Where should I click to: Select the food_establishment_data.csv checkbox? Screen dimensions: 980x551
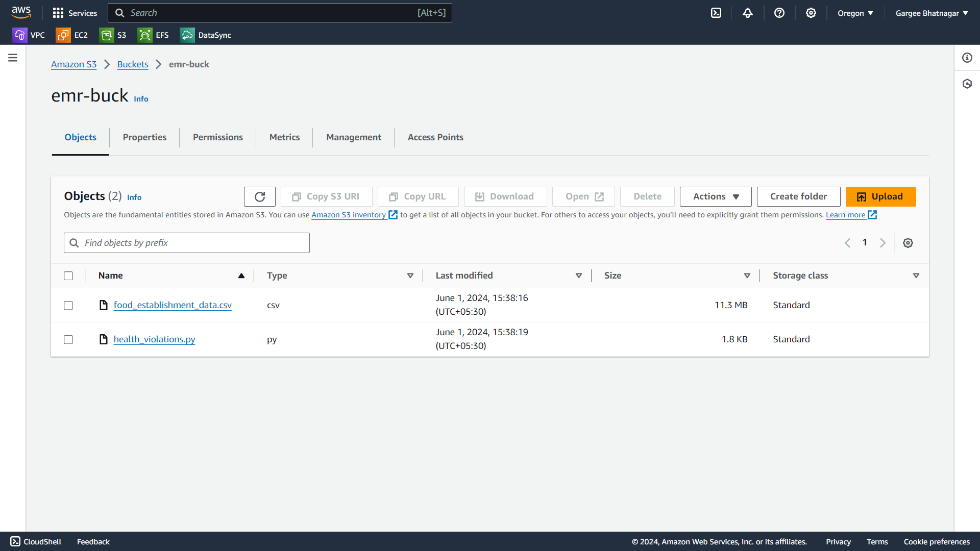coord(68,305)
